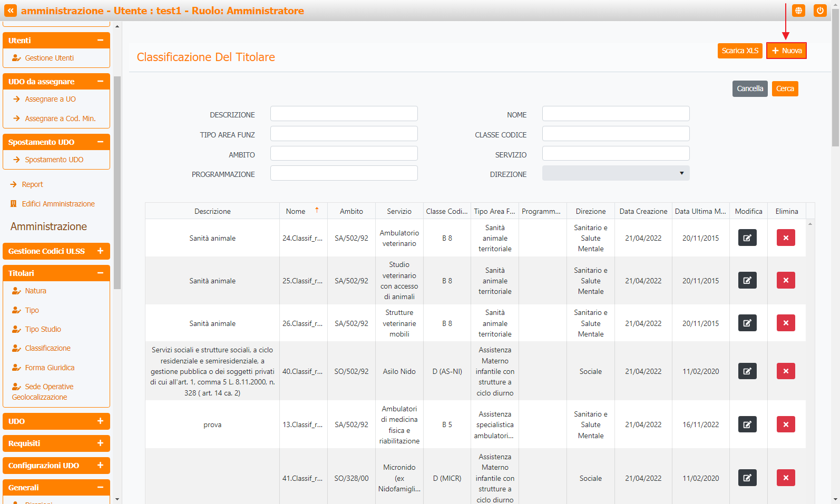The width and height of the screenshot is (840, 504).
Task: Edit the Asilo Nido row entry
Action: pyautogui.click(x=747, y=371)
